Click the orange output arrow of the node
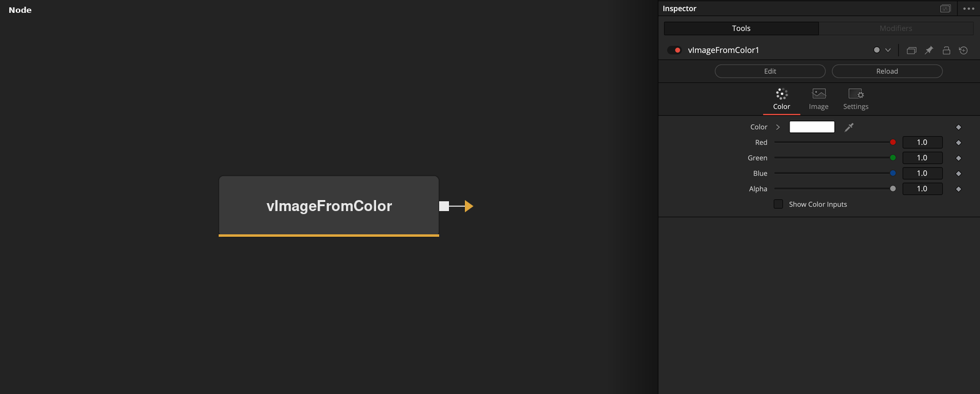 [x=469, y=206]
